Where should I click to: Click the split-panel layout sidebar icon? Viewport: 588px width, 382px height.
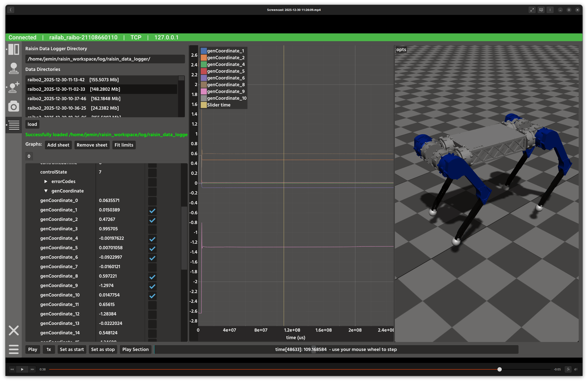coord(13,49)
